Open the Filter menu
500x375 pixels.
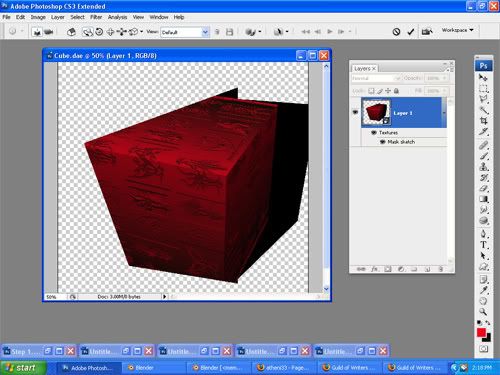click(x=96, y=17)
